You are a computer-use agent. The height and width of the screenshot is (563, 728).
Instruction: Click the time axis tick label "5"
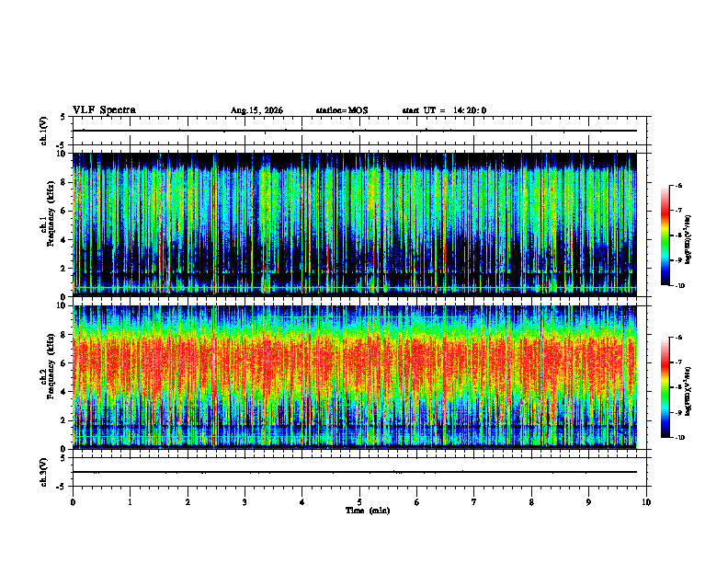point(359,502)
